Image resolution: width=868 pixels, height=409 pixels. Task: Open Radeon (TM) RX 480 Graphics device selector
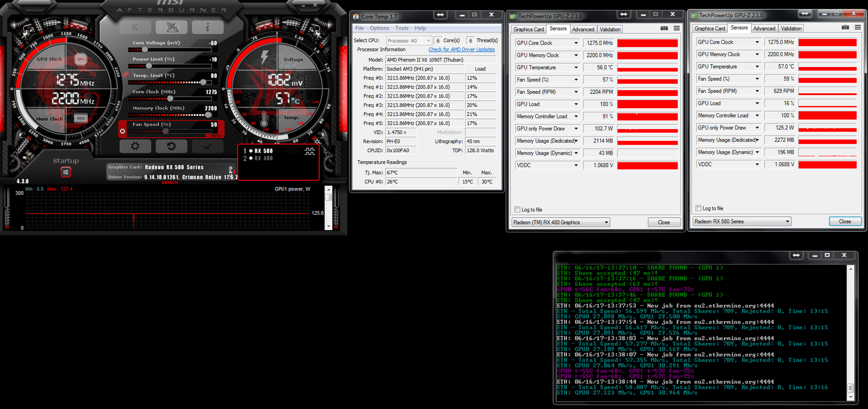(561, 222)
